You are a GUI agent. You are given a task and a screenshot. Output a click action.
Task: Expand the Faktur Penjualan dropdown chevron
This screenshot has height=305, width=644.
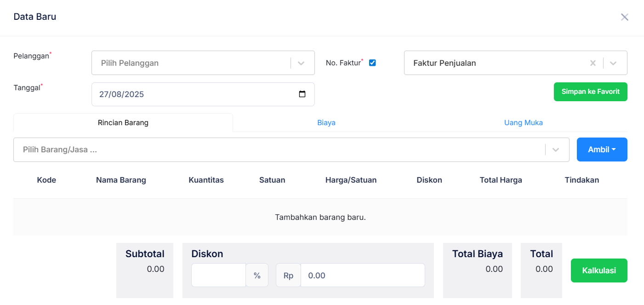click(614, 63)
